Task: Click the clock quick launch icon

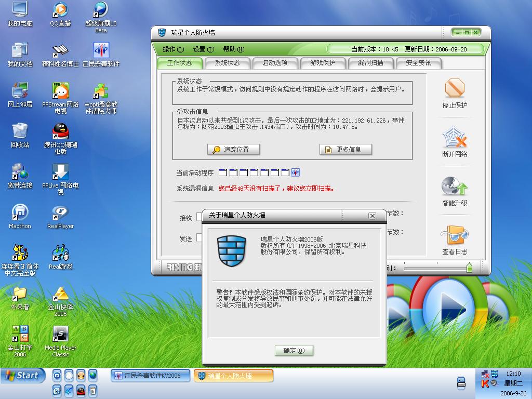Action: 69,375
